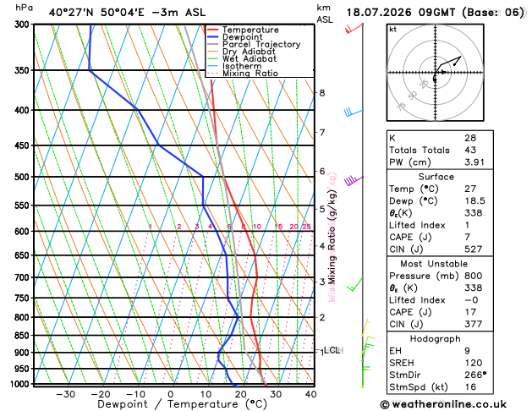Screen dimensions: 532x411
Task: Click the mixing ratio label 10 at 600 hPa
Action: 257,227
